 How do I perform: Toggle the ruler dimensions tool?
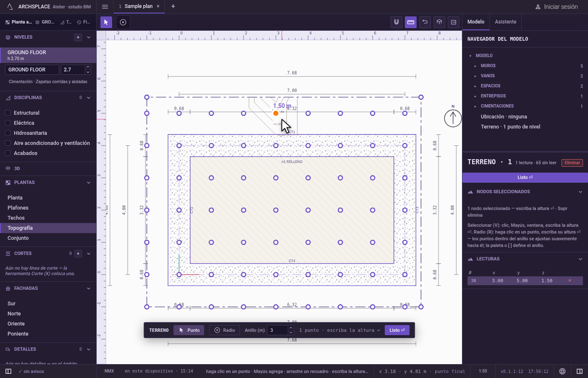point(411,22)
